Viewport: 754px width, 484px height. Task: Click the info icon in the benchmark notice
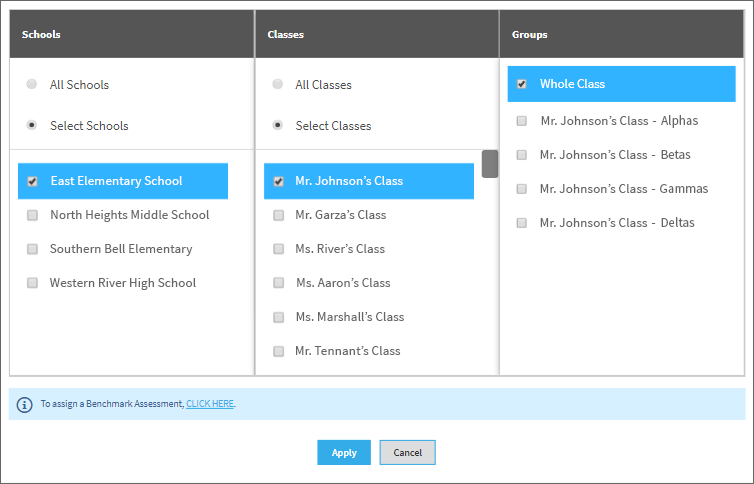click(x=25, y=405)
